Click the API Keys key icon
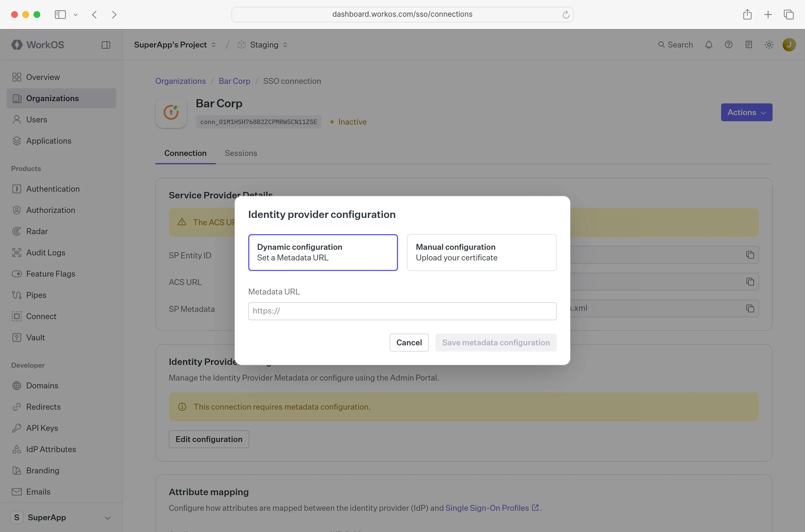 point(16,428)
